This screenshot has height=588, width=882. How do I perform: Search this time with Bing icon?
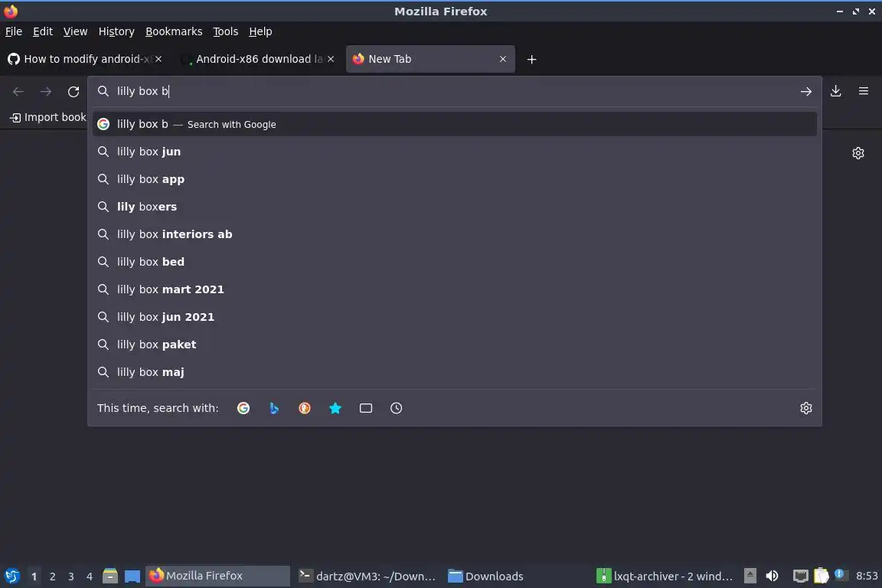coord(274,408)
